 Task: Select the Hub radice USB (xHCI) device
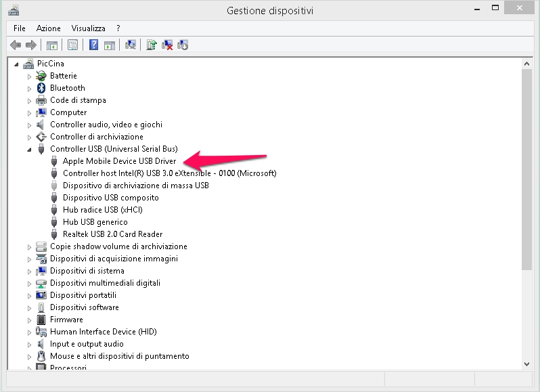click(x=102, y=210)
